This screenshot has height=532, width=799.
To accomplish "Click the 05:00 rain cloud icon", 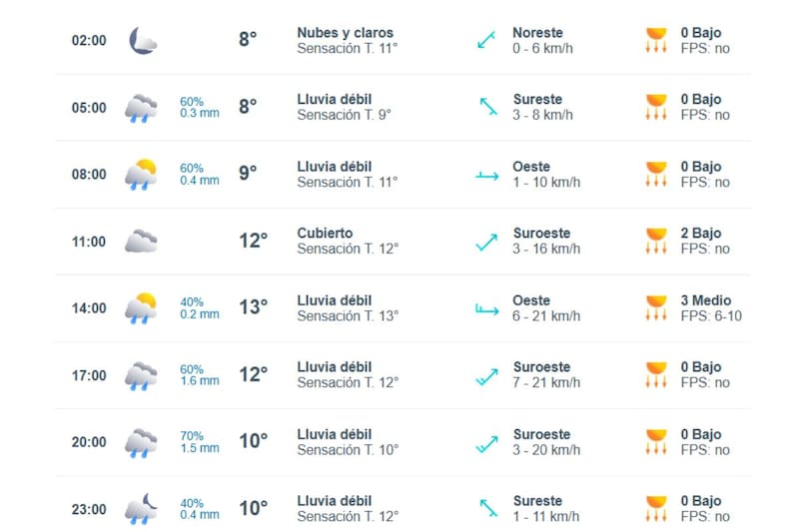I will click(141, 108).
